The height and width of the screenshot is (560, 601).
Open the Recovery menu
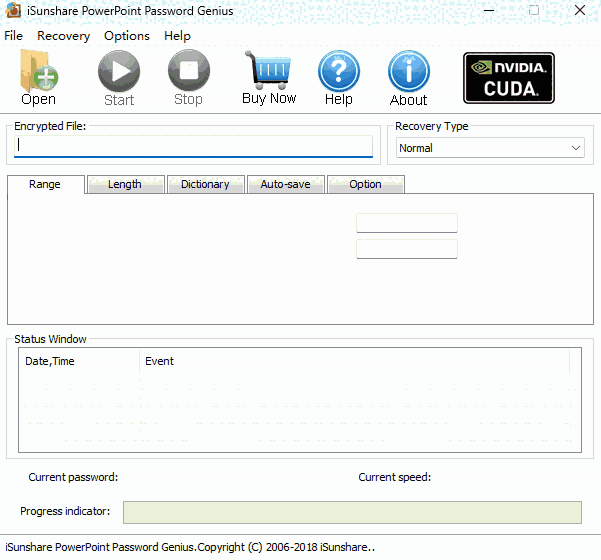pyautogui.click(x=63, y=36)
